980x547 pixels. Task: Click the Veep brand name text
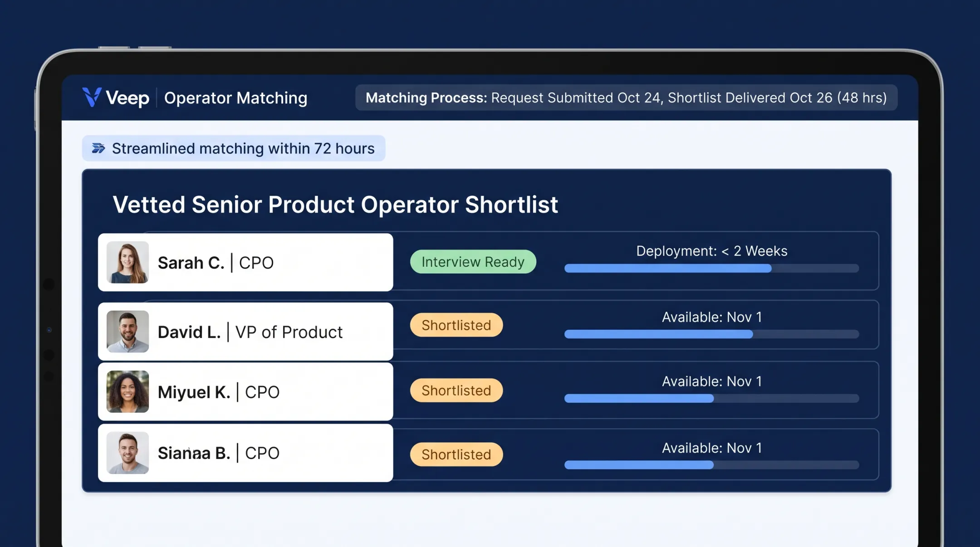pyautogui.click(x=127, y=98)
